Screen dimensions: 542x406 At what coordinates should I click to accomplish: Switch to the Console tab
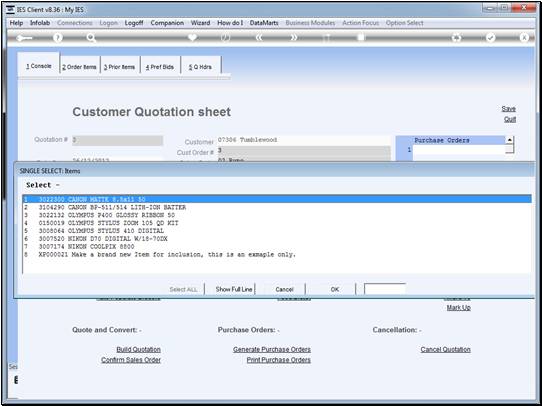tap(39, 66)
